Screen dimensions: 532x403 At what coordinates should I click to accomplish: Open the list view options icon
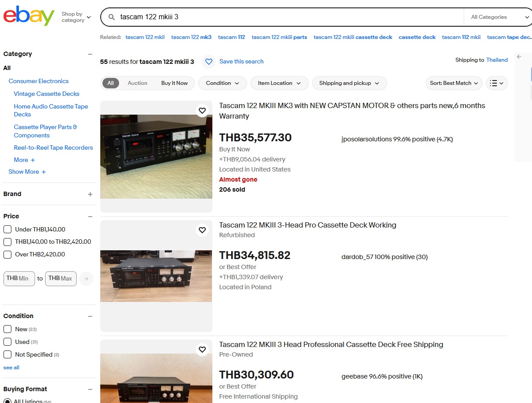pos(497,83)
